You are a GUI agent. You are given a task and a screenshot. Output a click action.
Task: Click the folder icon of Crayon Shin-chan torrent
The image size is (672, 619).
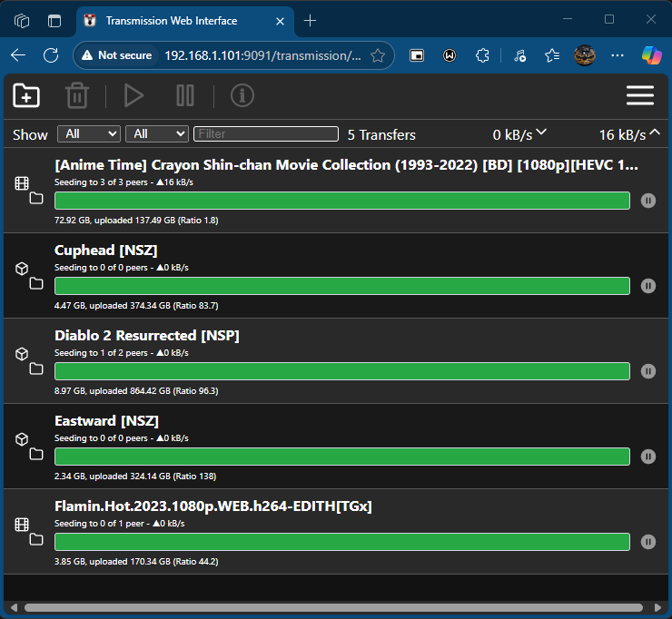tap(36, 199)
